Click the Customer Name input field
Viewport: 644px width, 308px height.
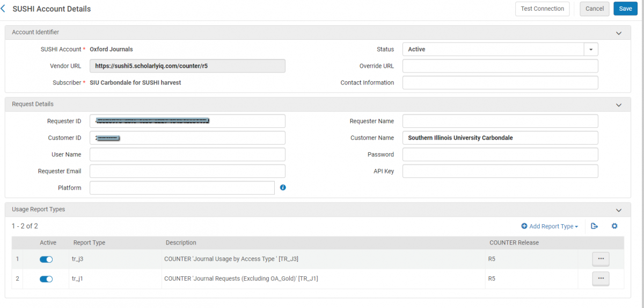tap(500, 138)
